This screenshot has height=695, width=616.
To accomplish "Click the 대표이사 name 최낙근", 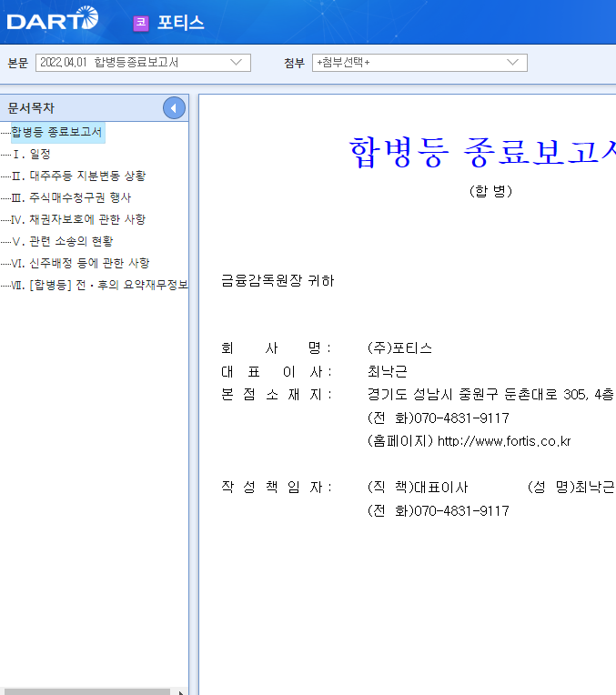I will click(x=388, y=371).
